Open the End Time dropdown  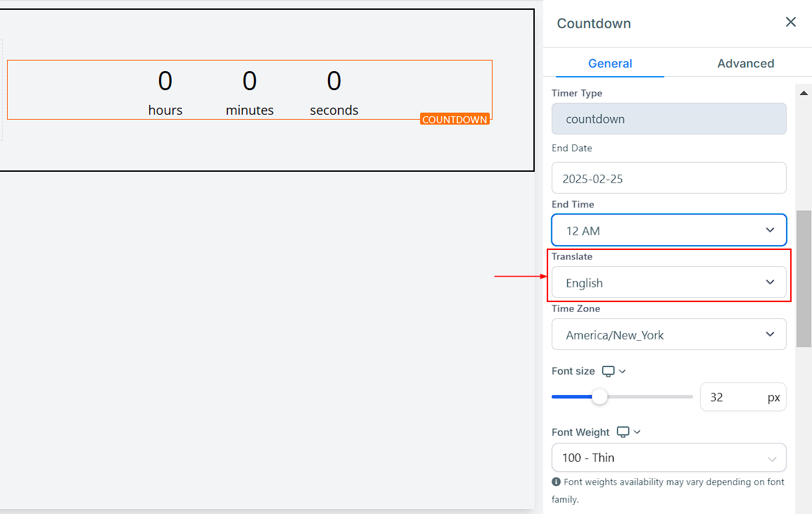point(668,230)
